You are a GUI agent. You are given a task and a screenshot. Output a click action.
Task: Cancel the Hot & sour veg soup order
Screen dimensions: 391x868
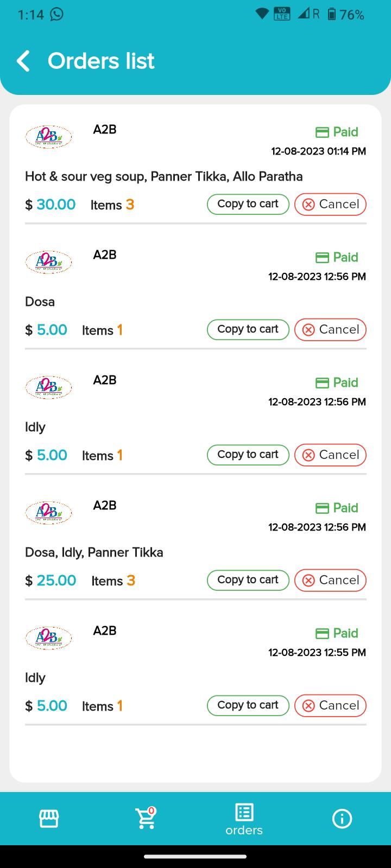point(330,204)
